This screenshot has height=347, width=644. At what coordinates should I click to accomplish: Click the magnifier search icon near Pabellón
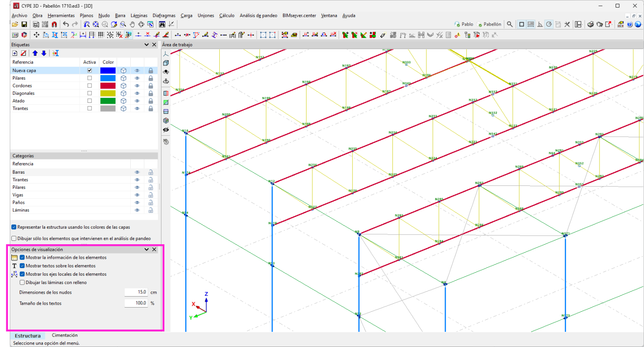(x=509, y=24)
